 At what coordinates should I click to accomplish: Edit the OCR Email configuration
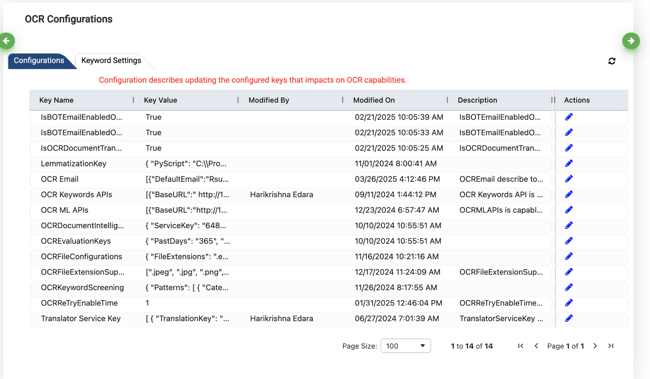click(x=569, y=179)
